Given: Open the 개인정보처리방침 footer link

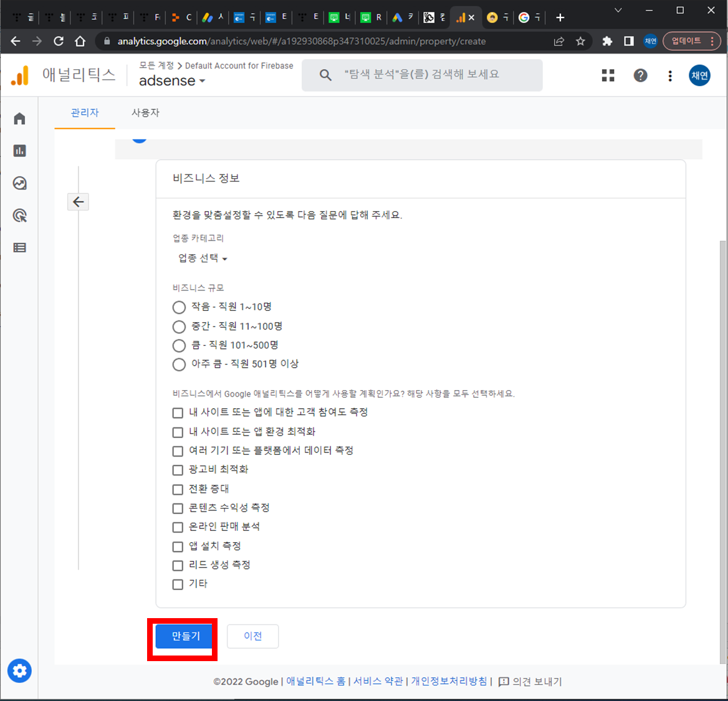Looking at the screenshot, I should pyautogui.click(x=449, y=682).
